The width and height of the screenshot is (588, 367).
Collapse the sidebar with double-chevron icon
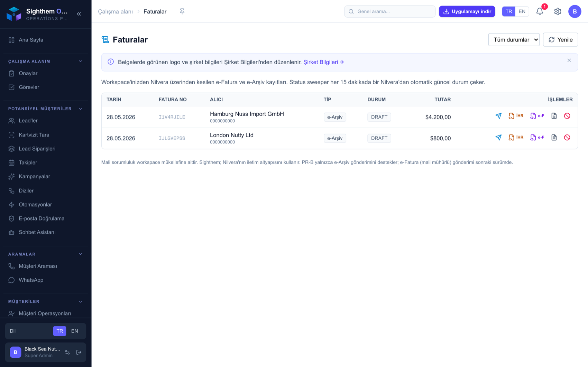click(79, 14)
